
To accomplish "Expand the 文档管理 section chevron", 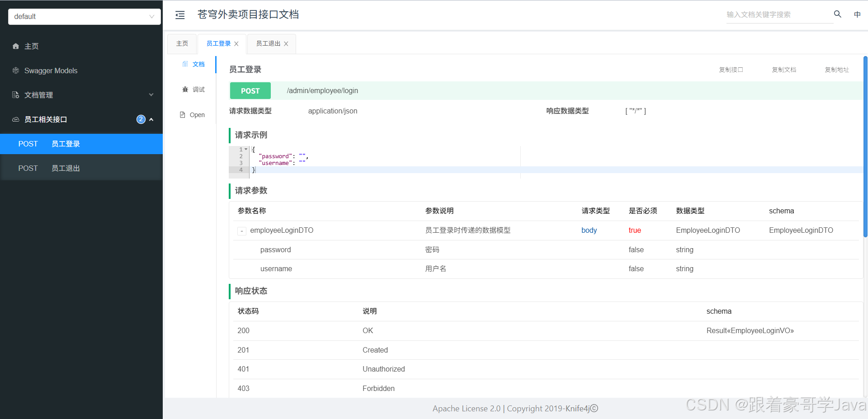I will tap(151, 95).
